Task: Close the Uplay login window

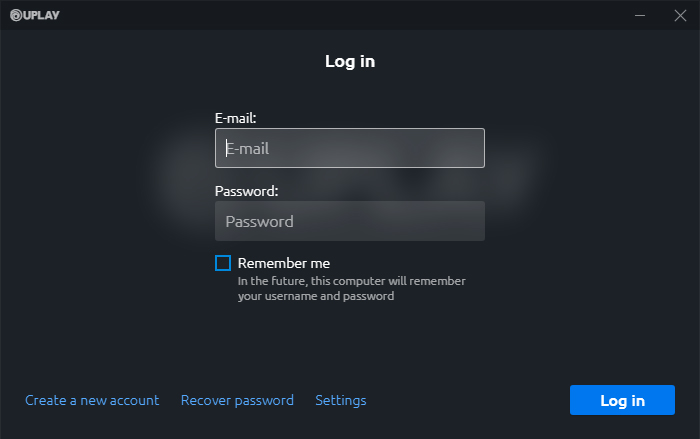Action: pyautogui.click(x=680, y=15)
